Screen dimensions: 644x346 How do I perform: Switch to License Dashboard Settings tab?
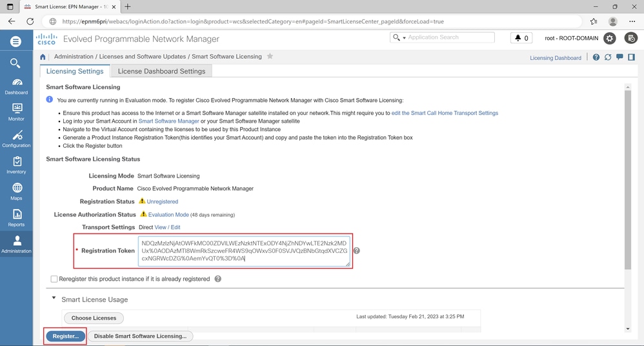tap(161, 71)
